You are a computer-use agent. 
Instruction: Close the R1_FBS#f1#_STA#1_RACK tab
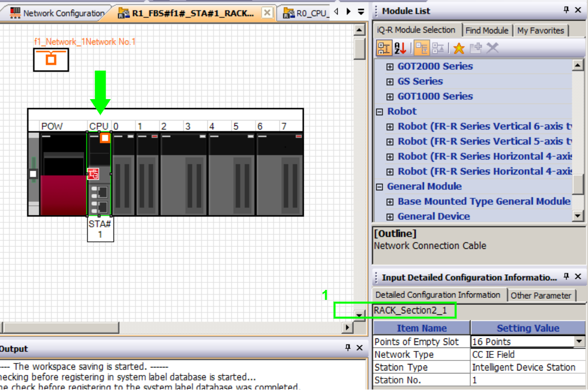point(267,13)
